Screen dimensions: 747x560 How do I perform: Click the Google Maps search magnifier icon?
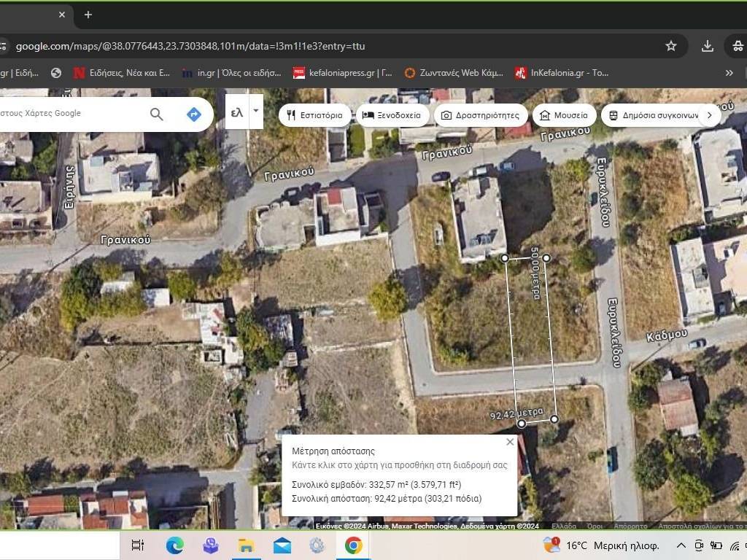(156, 114)
